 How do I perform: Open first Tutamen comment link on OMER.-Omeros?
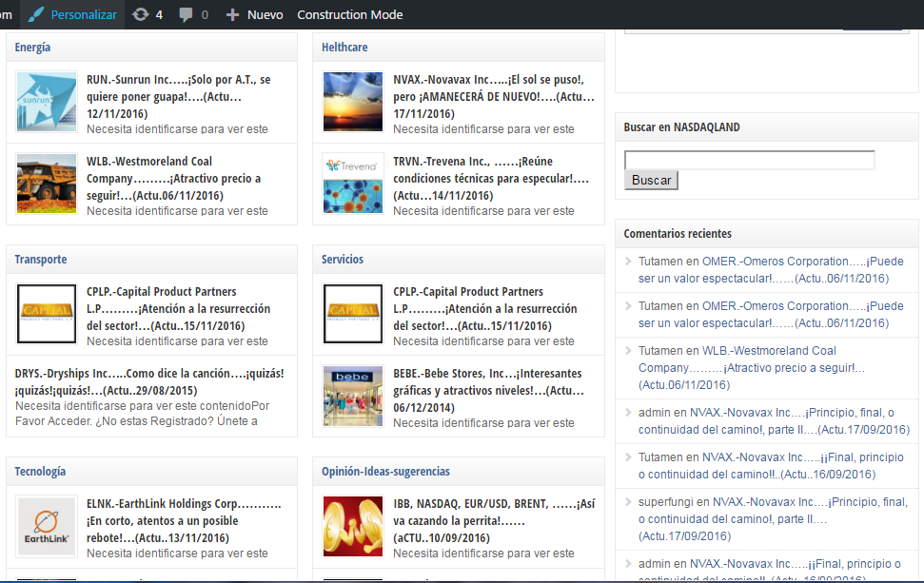pos(771,270)
